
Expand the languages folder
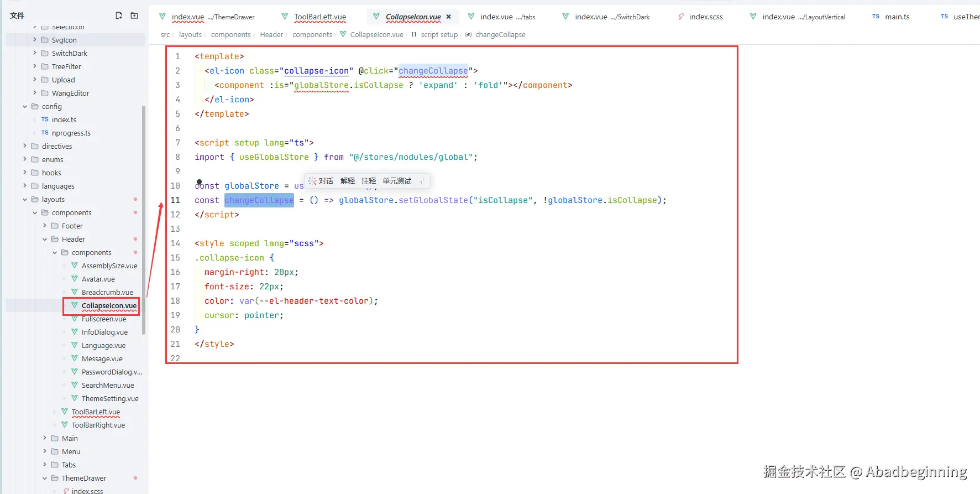coord(25,186)
